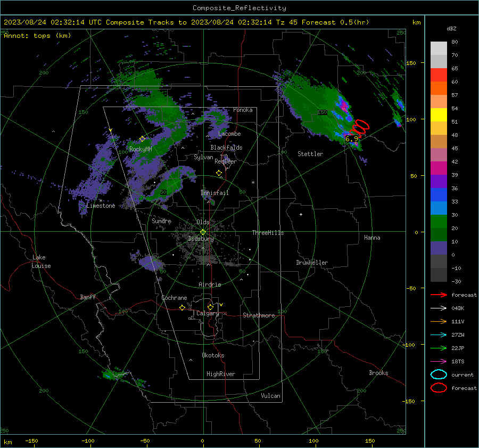
Task: Select the -30 dBZ dark gray swatch
Action: click(x=439, y=275)
